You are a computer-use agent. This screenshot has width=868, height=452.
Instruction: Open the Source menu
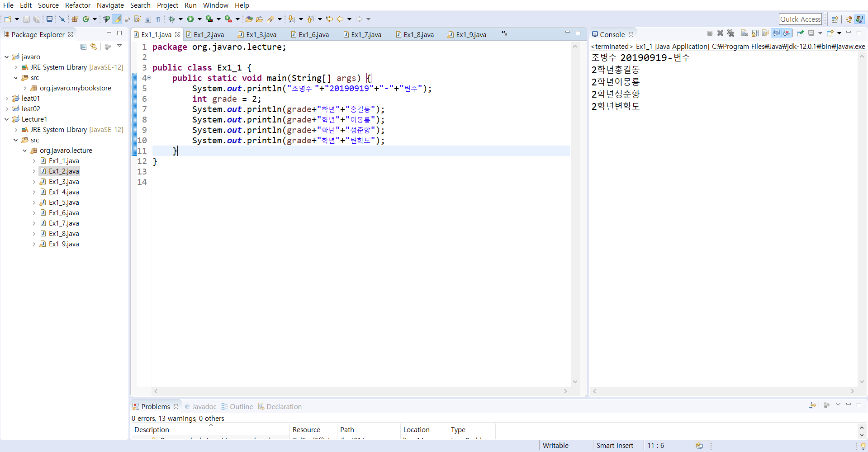point(48,5)
